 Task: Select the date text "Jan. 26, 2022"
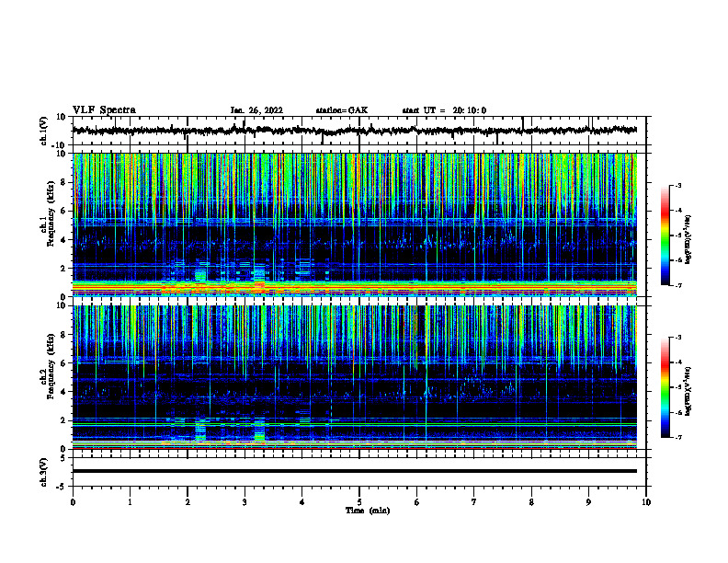(x=256, y=110)
